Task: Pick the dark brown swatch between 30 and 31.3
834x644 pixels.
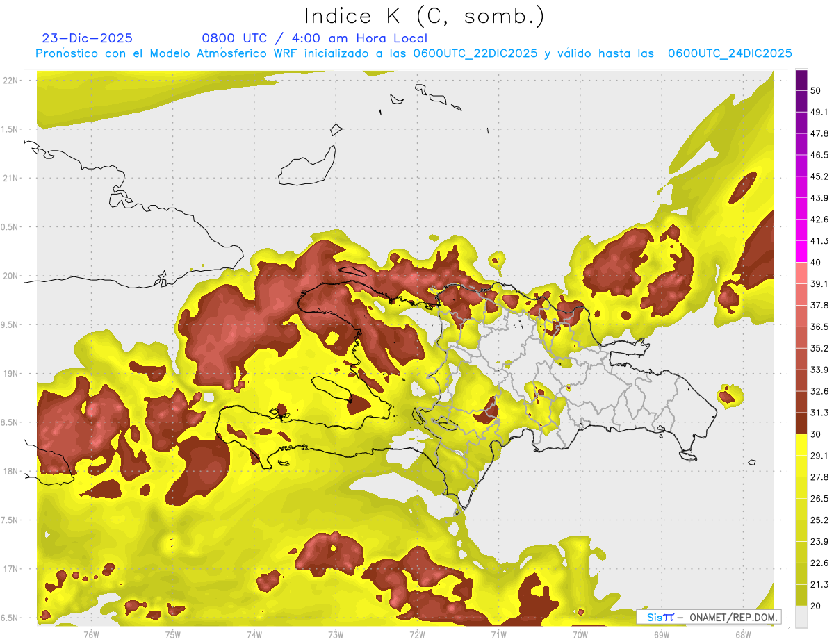Action: point(801,423)
